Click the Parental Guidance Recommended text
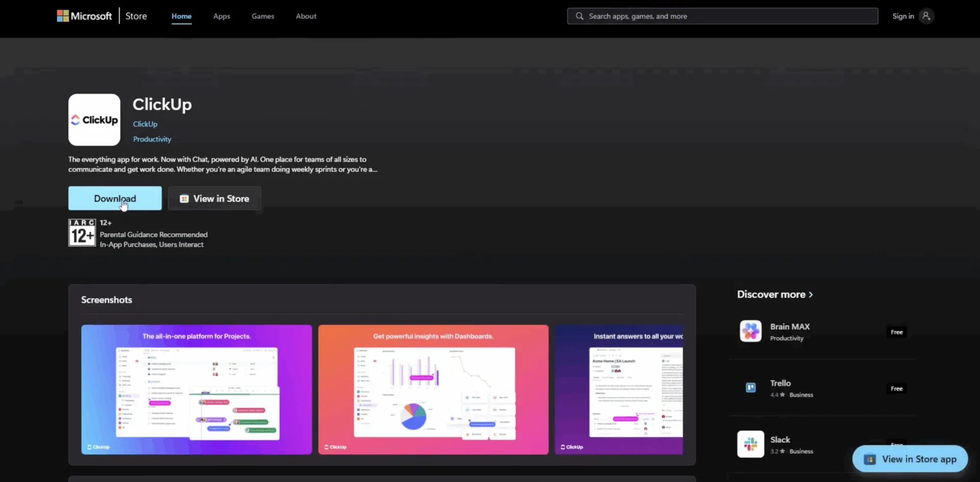This screenshot has height=482, width=980. point(154,234)
